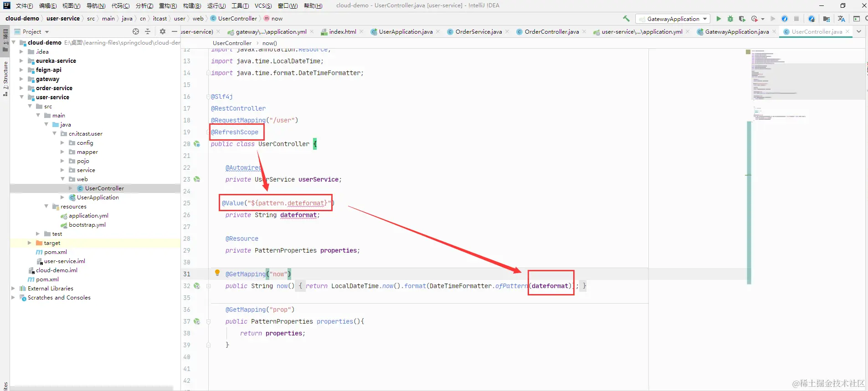Close the OrderService.java tab
The height and width of the screenshot is (391, 868).
[x=507, y=31]
